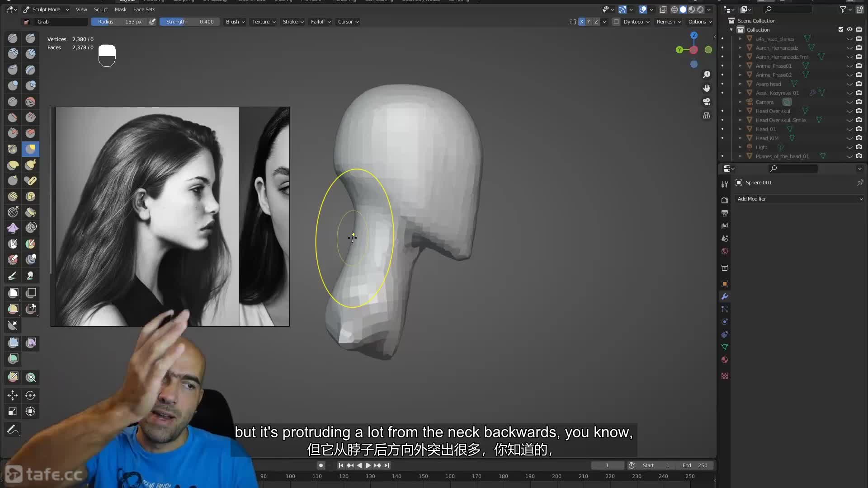Image resolution: width=868 pixels, height=488 pixels.
Task: Open the Material properties tab icon
Action: tap(725, 360)
